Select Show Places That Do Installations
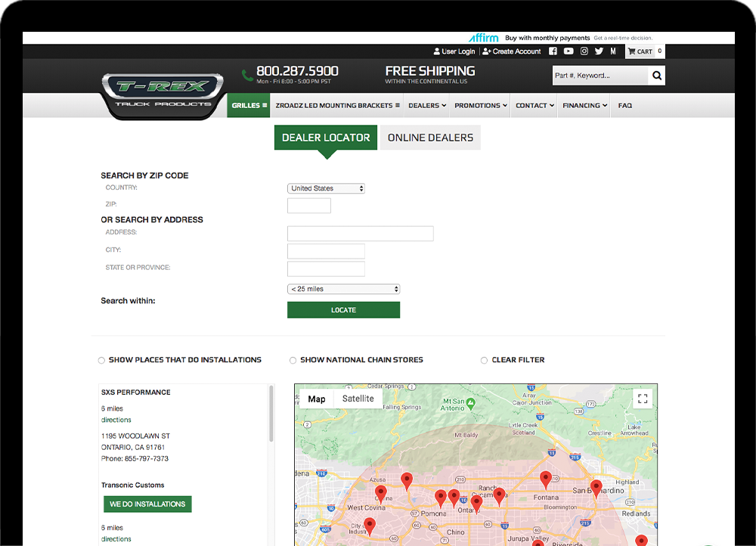This screenshot has height=546, width=756. [x=102, y=361]
